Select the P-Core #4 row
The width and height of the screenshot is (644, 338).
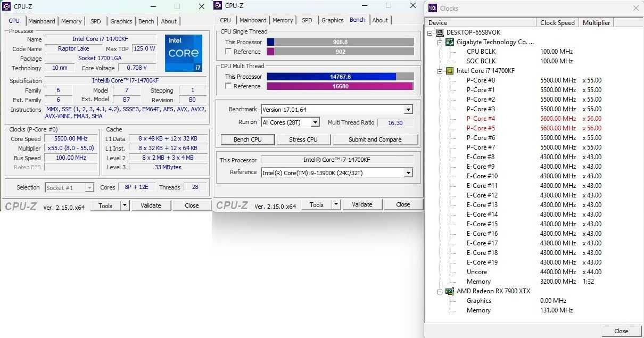point(534,119)
